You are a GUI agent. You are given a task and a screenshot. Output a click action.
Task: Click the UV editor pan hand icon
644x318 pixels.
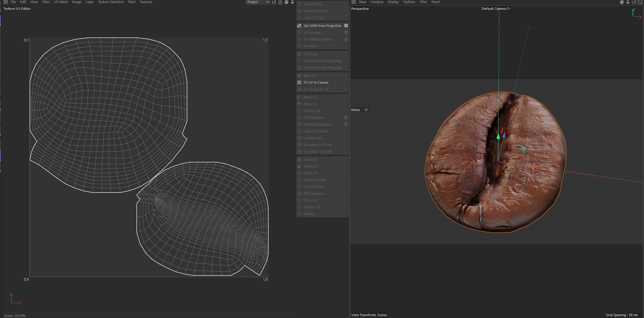pyautogui.click(x=286, y=2)
